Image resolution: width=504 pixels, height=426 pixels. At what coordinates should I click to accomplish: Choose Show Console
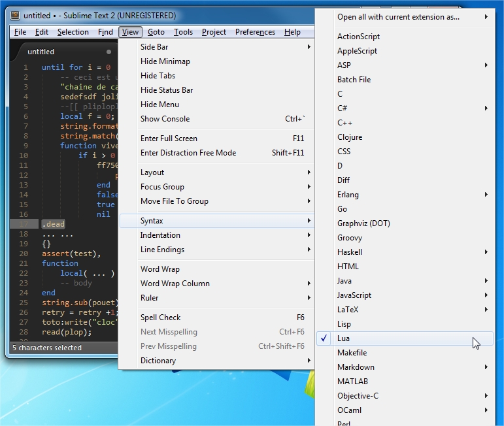click(x=216, y=119)
